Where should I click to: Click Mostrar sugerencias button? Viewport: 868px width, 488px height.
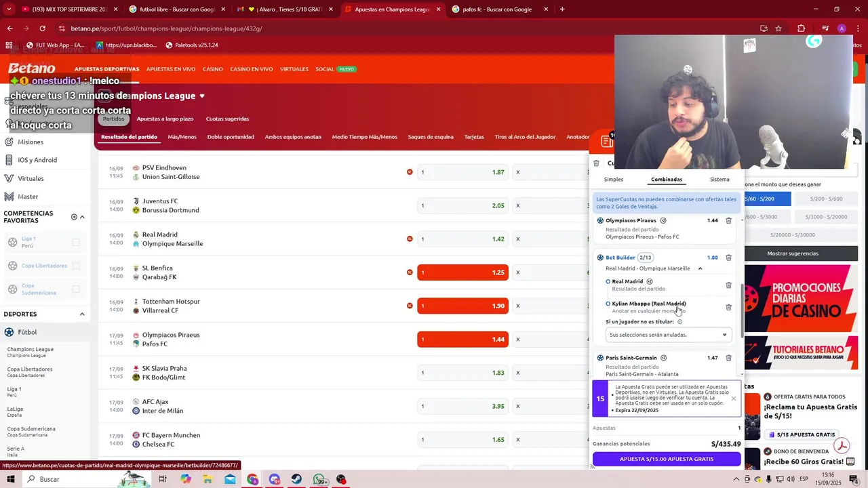point(793,253)
